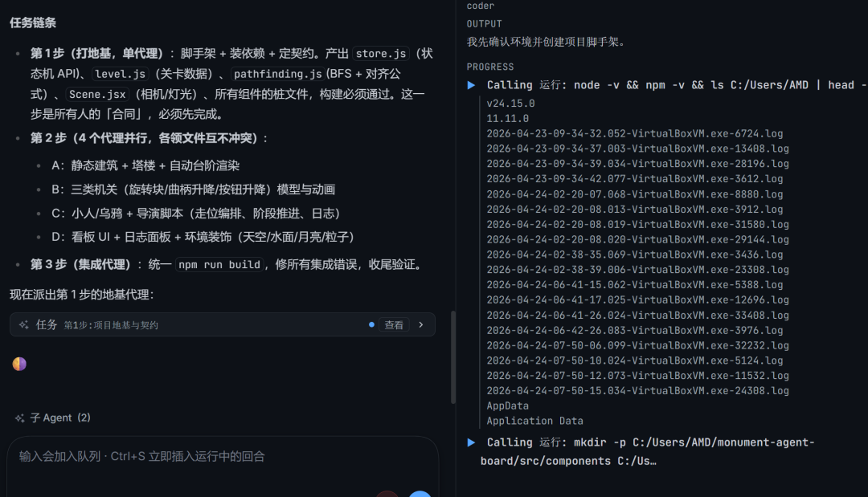868x497 pixels.
Task: Expand the task card with the chevron arrow
Action: [x=420, y=325]
